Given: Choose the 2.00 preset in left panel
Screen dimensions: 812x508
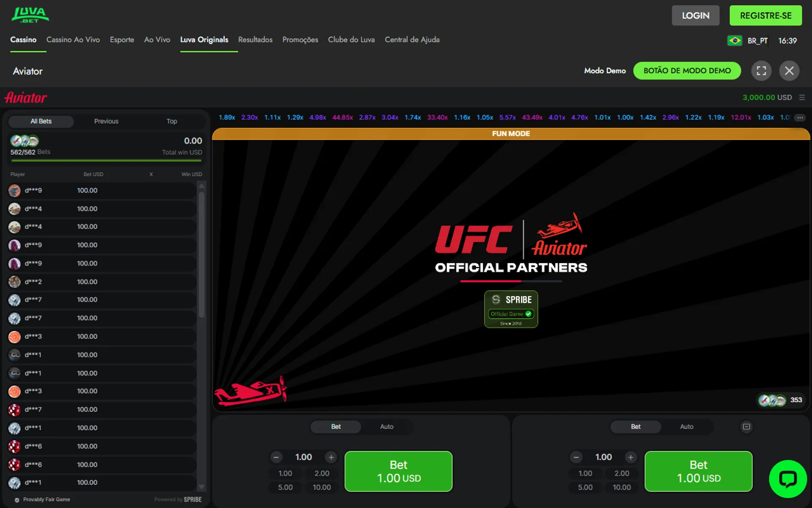Looking at the screenshot, I should [322, 473].
